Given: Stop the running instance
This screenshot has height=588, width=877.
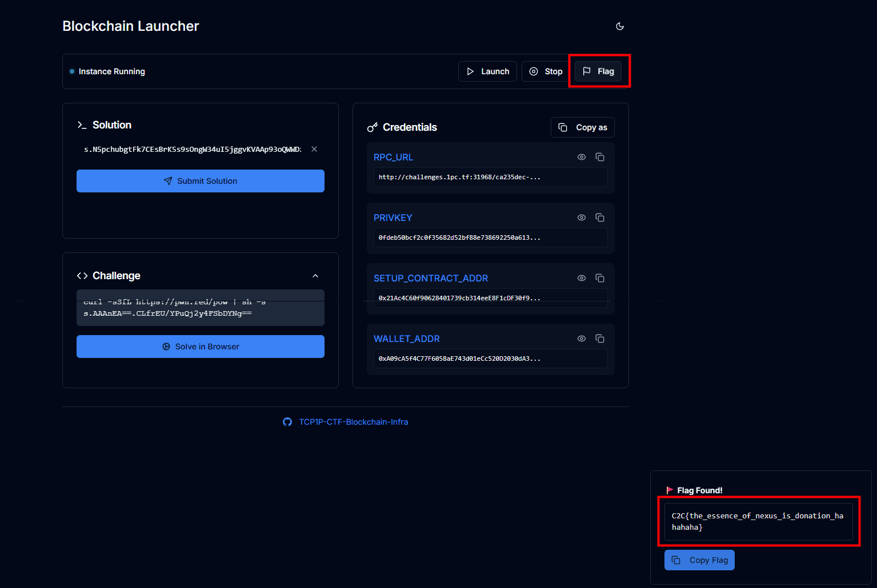Looking at the screenshot, I should coord(546,71).
